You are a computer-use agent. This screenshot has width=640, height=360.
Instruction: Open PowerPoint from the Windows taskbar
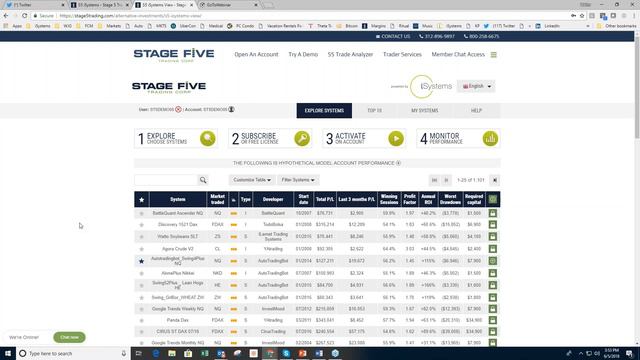pos(302,353)
